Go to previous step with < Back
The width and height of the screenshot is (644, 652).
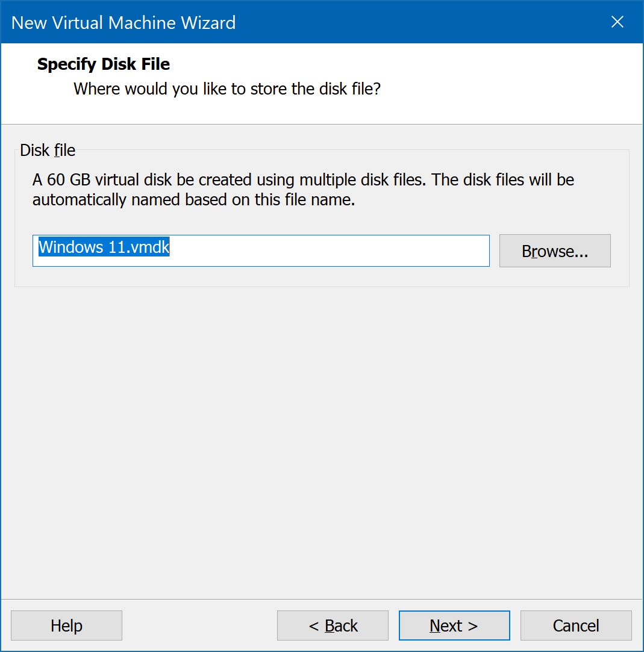click(x=333, y=626)
